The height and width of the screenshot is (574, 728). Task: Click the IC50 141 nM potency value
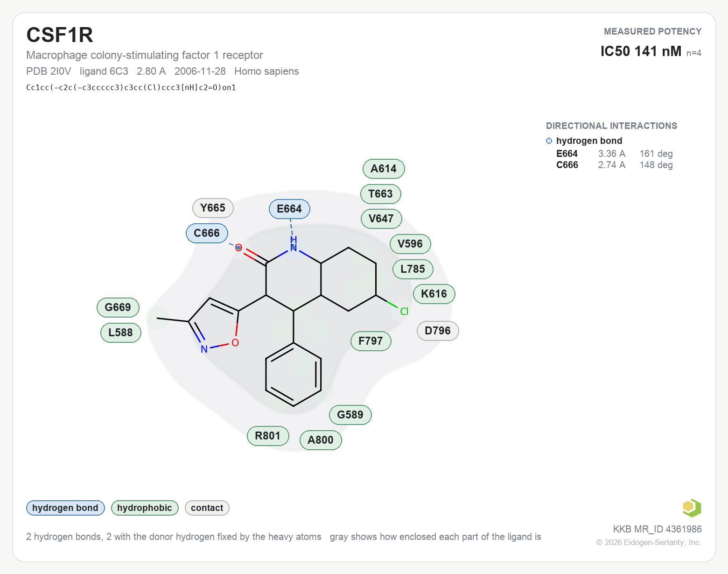pos(641,51)
